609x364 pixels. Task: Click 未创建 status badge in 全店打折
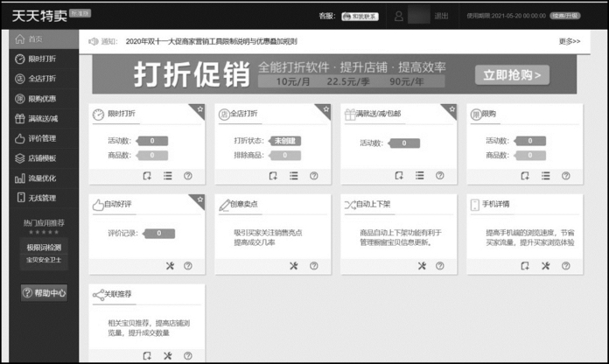285,141
